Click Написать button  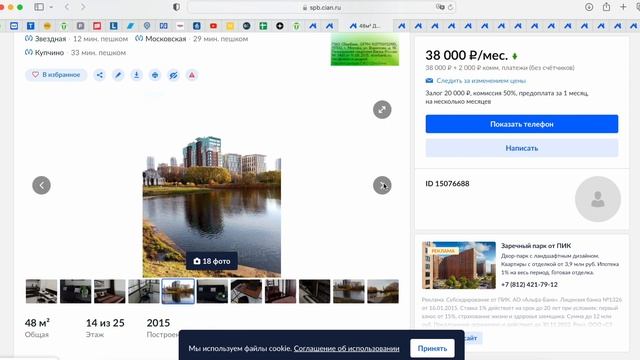[522, 148]
